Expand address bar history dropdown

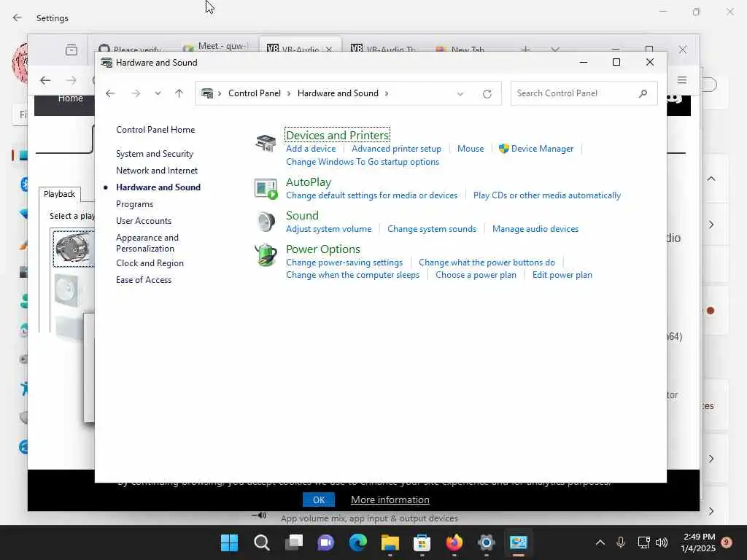(x=460, y=94)
